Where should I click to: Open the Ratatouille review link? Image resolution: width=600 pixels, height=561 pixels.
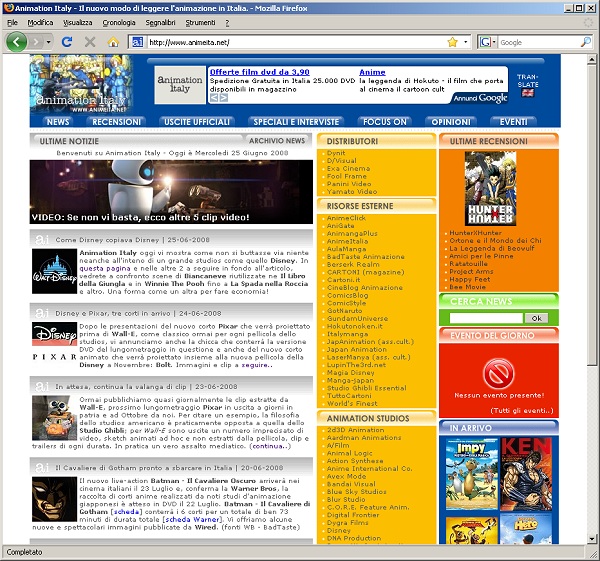(x=468, y=264)
